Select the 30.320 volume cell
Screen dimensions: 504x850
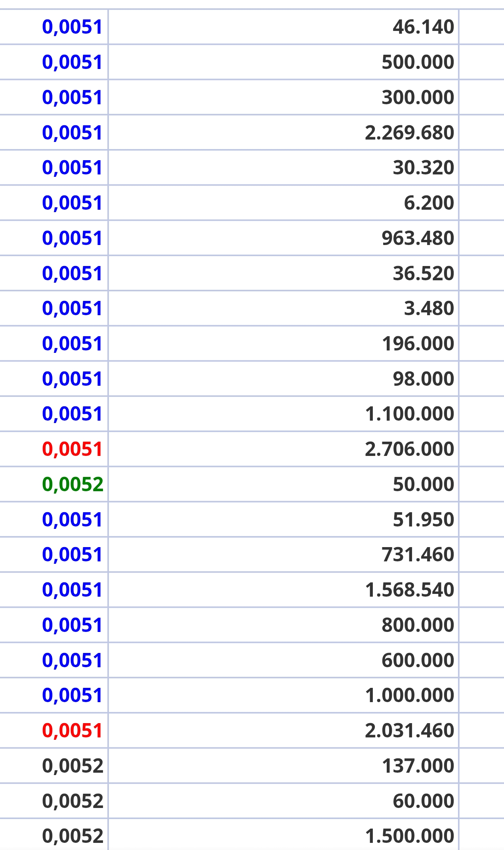tap(283, 168)
